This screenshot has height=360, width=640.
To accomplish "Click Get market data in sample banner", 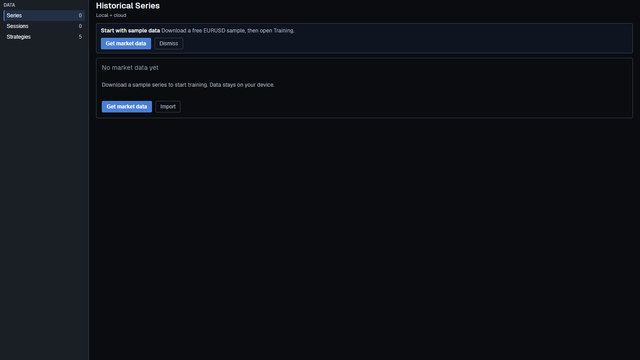I will click(126, 44).
